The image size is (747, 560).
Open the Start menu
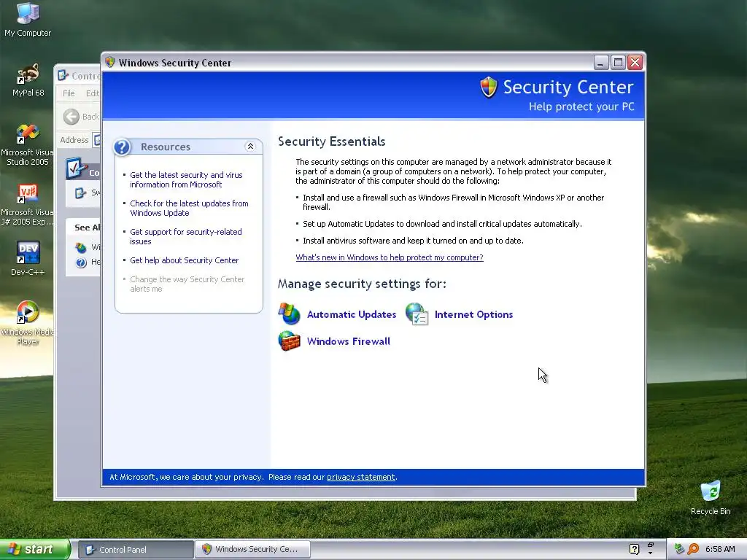(34, 550)
